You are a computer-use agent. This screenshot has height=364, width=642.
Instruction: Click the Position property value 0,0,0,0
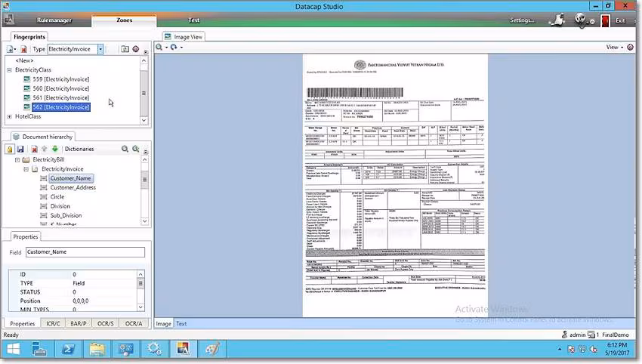point(81,301)
